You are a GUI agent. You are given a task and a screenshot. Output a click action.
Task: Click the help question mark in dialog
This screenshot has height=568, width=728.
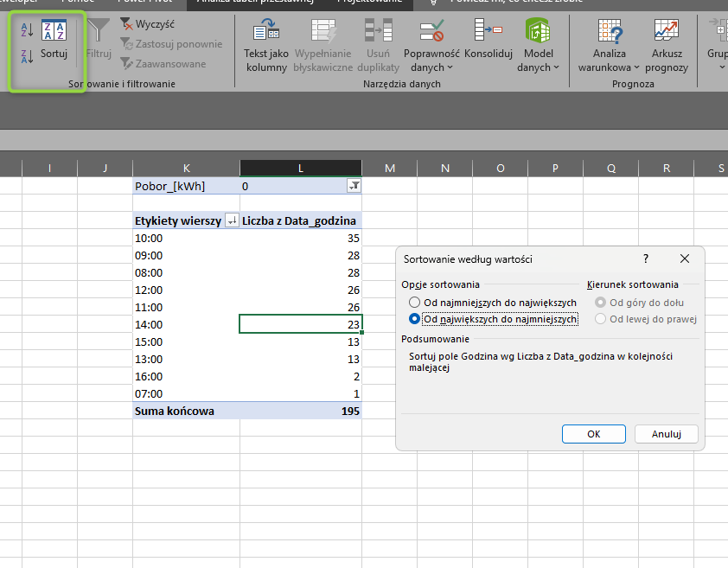[x=646, y=258]
